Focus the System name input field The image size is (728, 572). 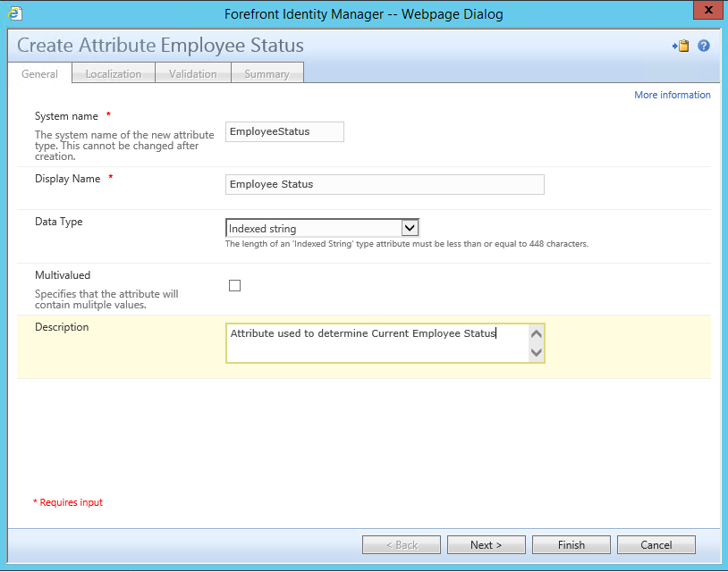(284, 131)
